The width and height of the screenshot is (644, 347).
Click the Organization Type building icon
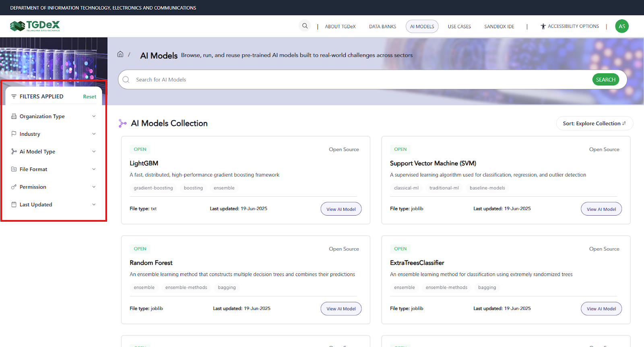pos(14,116)
